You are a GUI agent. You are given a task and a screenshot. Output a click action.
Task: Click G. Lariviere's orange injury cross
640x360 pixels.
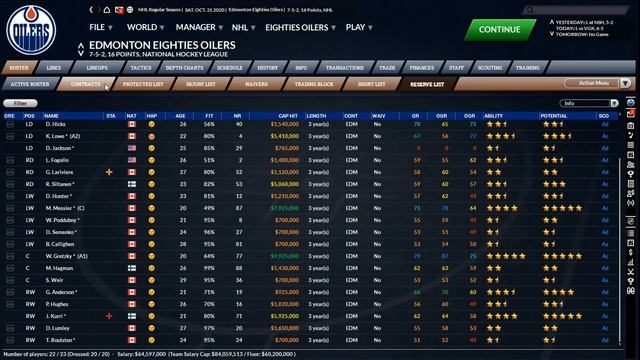click(109, 172)
